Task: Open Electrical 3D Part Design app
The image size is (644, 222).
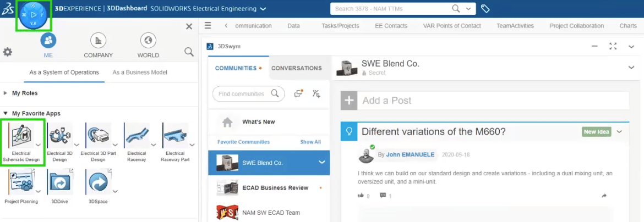Action: (x=97, y=137)
